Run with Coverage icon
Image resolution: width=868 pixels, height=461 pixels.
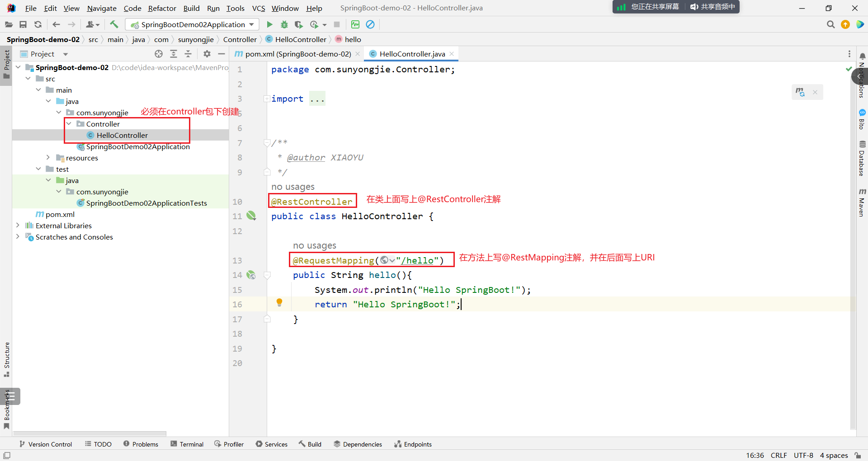click(x=299, y=24)
